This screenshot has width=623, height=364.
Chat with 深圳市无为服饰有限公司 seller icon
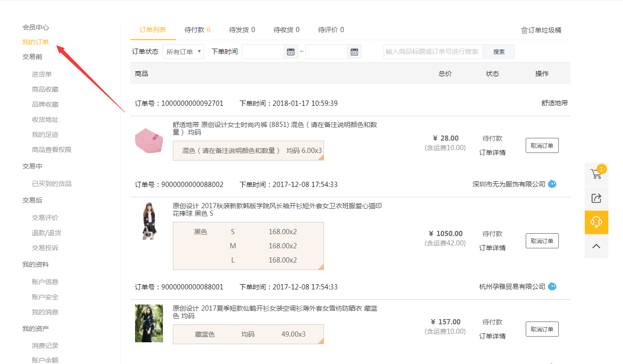tap(552, 184)
